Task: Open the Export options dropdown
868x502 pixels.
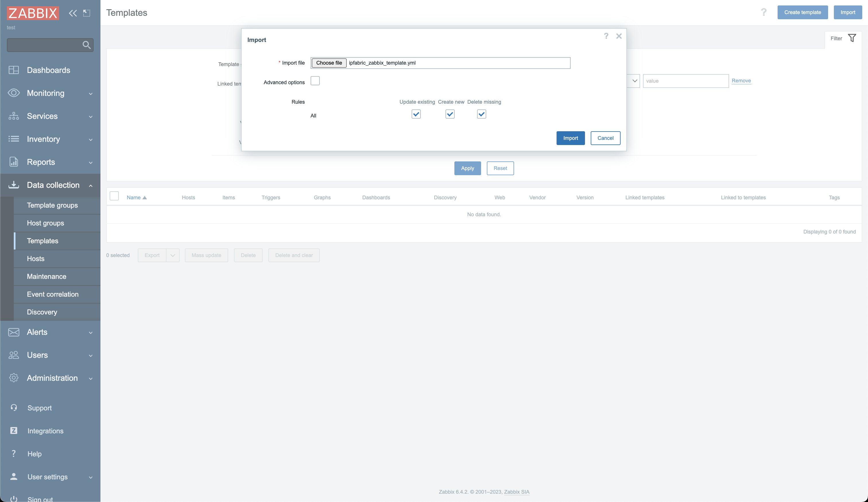Action: tap(173, 255)
